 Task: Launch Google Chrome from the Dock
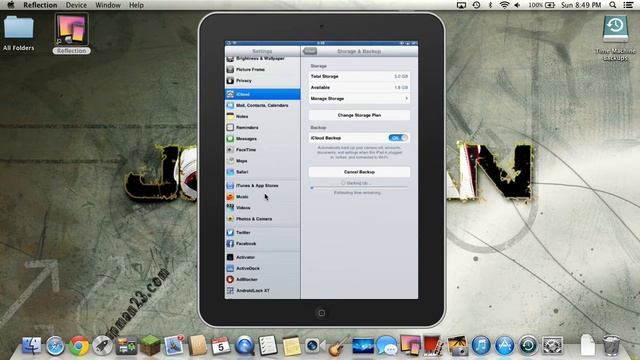pos(79,346)
